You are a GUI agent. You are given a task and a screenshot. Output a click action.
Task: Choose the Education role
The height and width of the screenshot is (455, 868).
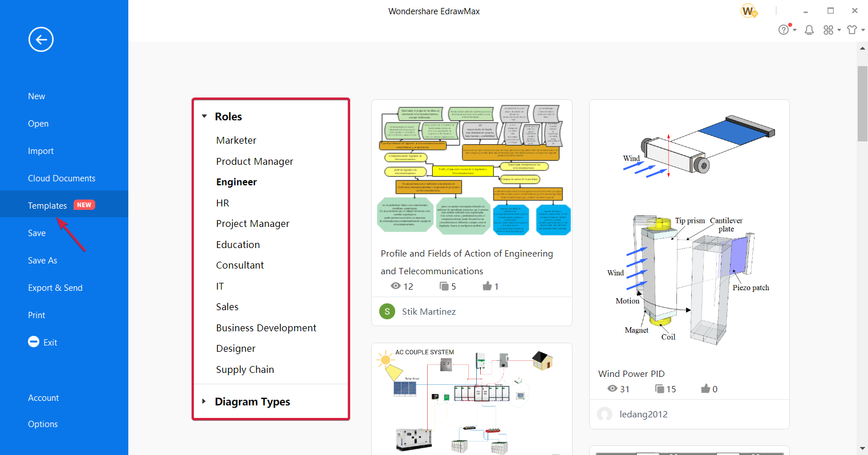click(238, 245)
